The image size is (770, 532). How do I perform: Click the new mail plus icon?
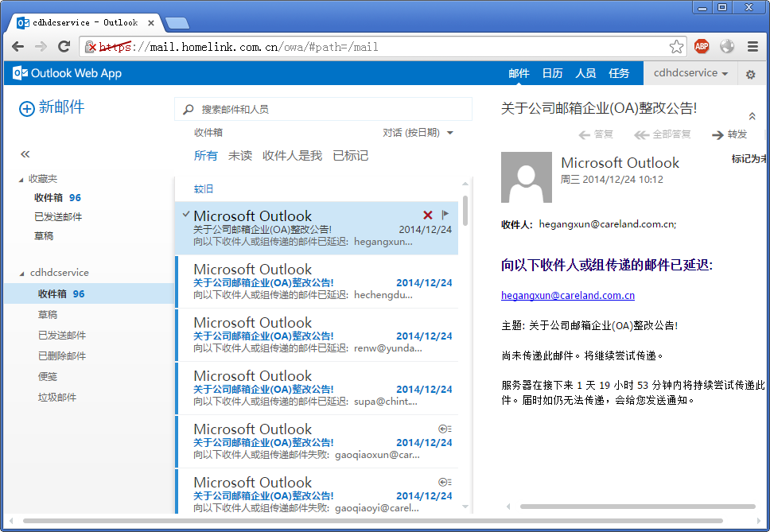[26, 108]
